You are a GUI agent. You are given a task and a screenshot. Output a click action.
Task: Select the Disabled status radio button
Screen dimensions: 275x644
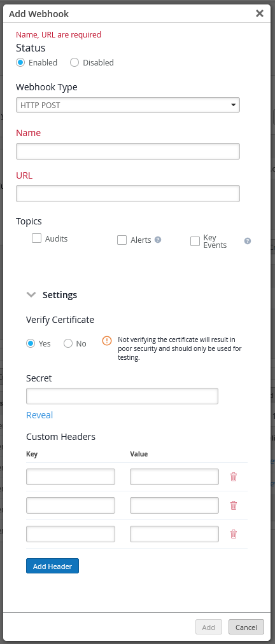tap(74, 62)
